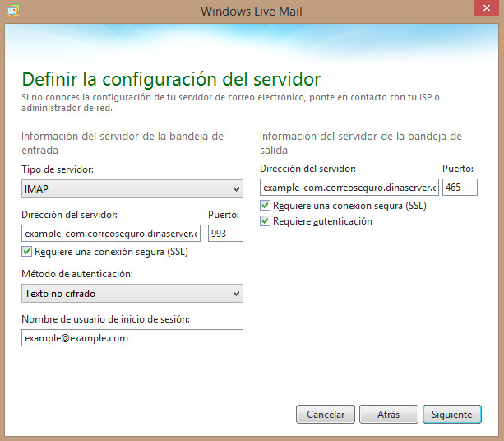Go back with the Atrás button
This screenshot has height=441, width=504.
coord(389,415)
